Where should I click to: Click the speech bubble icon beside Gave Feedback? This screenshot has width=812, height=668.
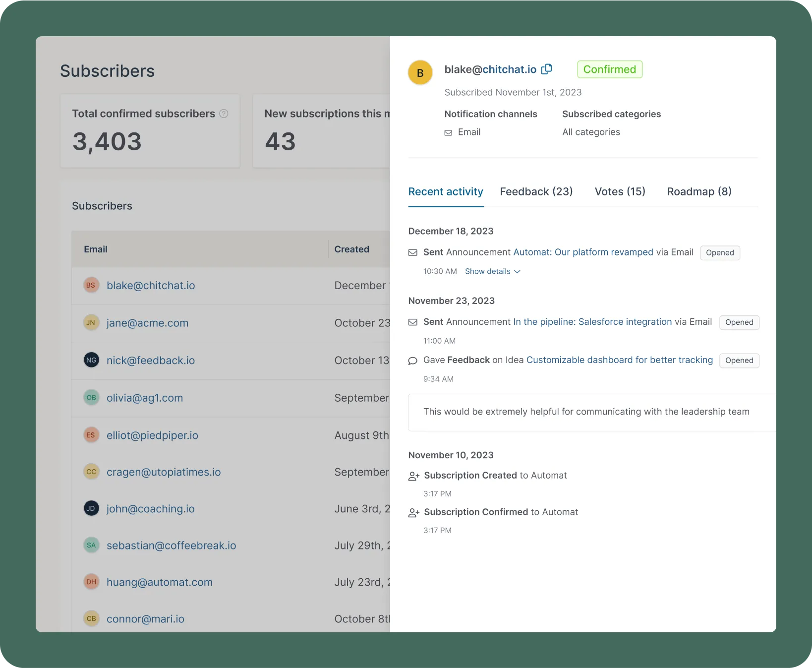[x=413, y=361]
